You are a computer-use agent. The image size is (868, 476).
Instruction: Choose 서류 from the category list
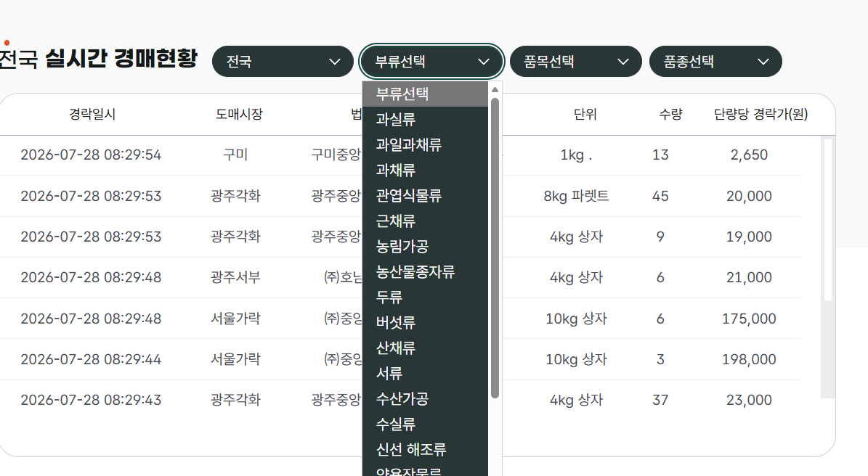tap(425, 374)
